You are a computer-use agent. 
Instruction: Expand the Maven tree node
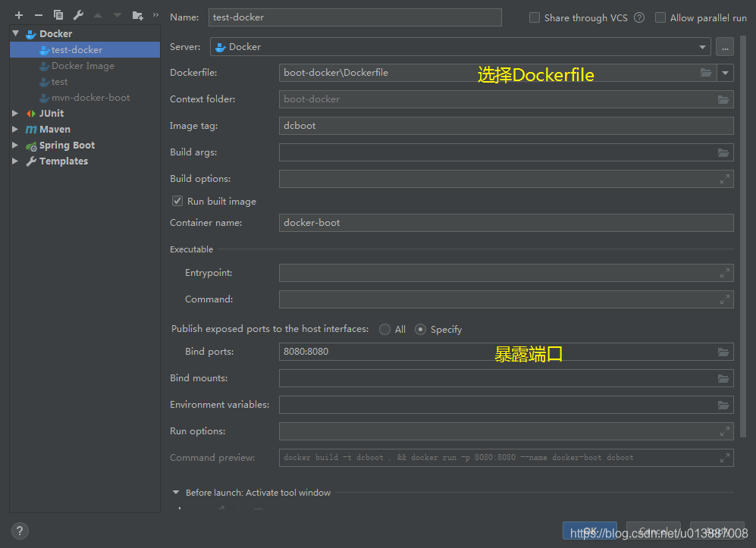click(x=15, y=129)
